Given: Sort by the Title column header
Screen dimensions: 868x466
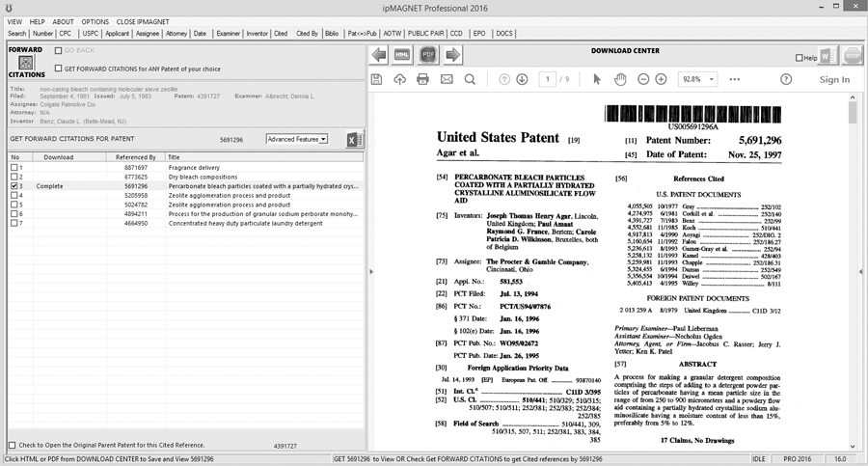Looking at the screenshot, I should click(264, 157).
